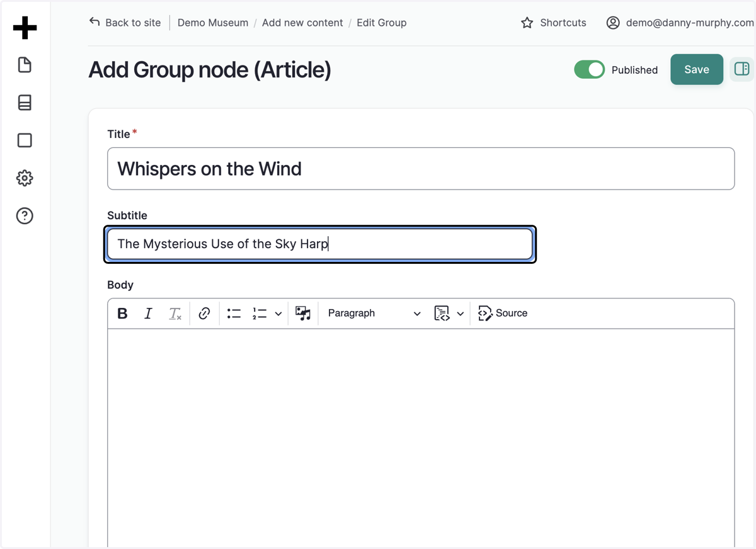Open Demo Museum breadcrumb
This screenshot has height=549, width=756.
pos(213,23)
